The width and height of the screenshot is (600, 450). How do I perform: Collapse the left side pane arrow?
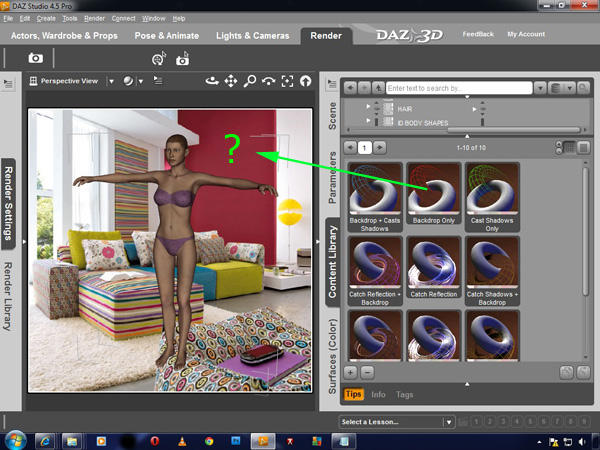coord(24,242)
